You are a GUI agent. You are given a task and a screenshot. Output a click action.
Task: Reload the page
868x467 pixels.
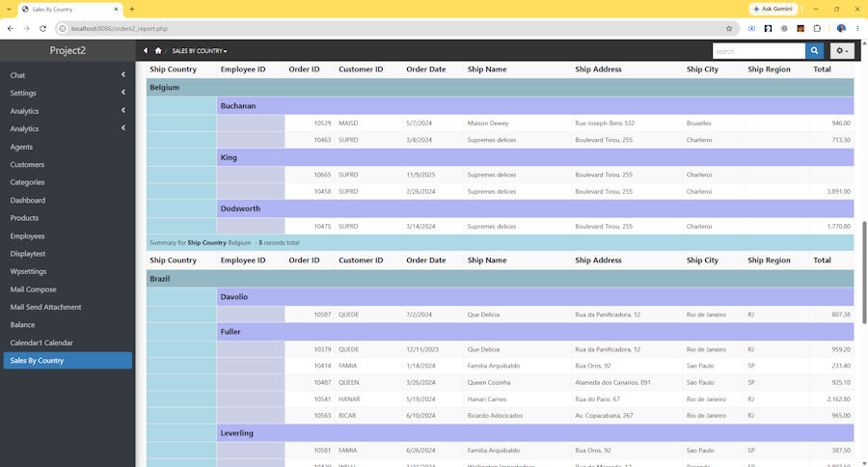coord(42,28)
